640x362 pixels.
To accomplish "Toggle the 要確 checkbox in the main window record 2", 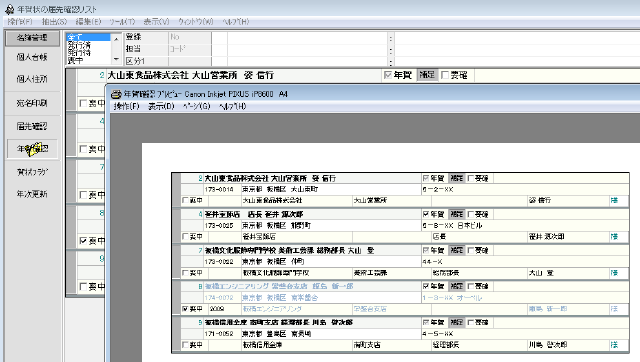I will coord(445,75).
